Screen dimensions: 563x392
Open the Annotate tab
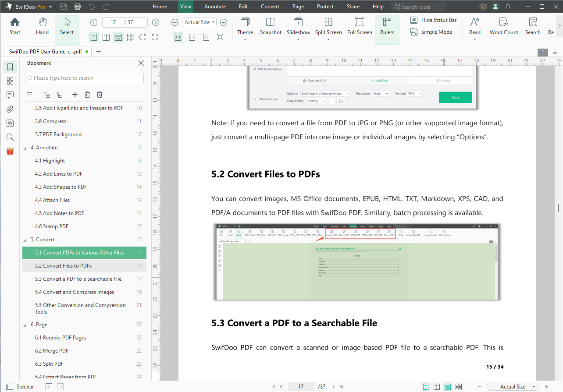pos(215,7)
